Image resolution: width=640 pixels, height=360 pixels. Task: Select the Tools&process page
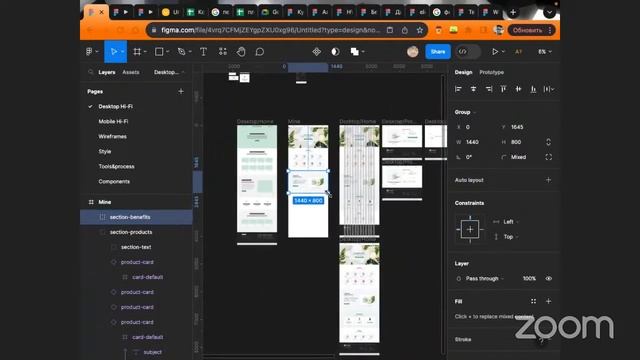[116, 167]
